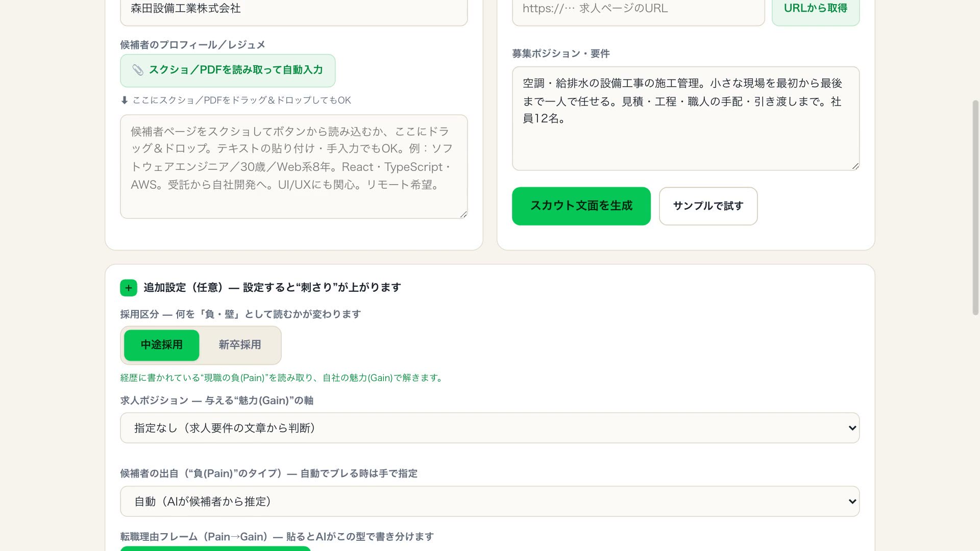This screenshot has width=980, height=551.
Task: Click the 追加設定(任意) heading text
Action: (272, 288)
